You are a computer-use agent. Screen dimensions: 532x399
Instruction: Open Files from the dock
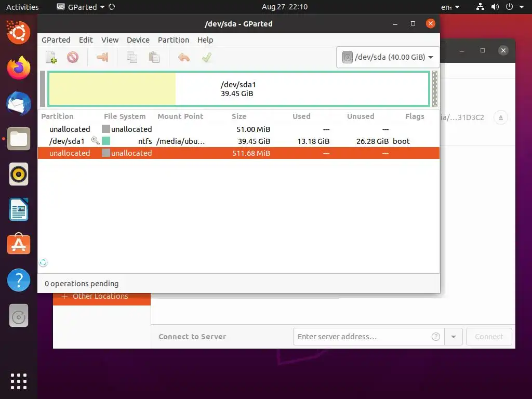click(x=19, y=139)
